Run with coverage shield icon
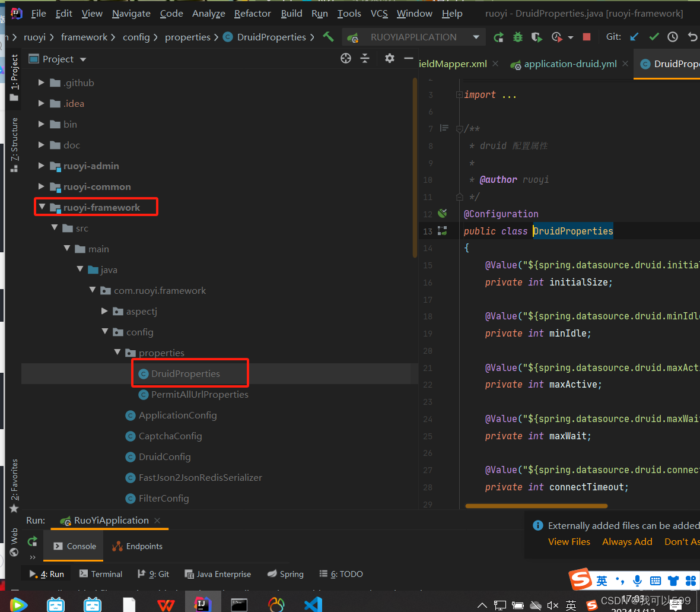This screenshot has height=612, width=700. [537, 37]
